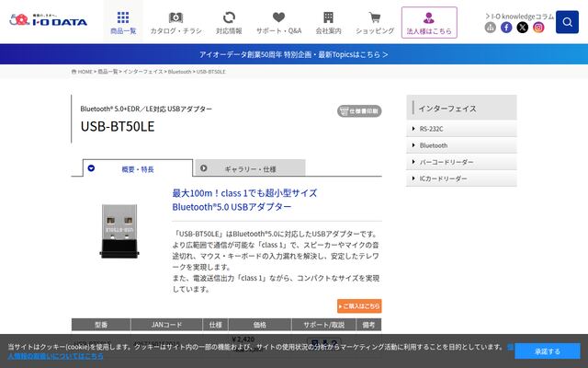Select the 概要・特長 tab
Viewport: 588px width, 368px height.
point(138,168)
